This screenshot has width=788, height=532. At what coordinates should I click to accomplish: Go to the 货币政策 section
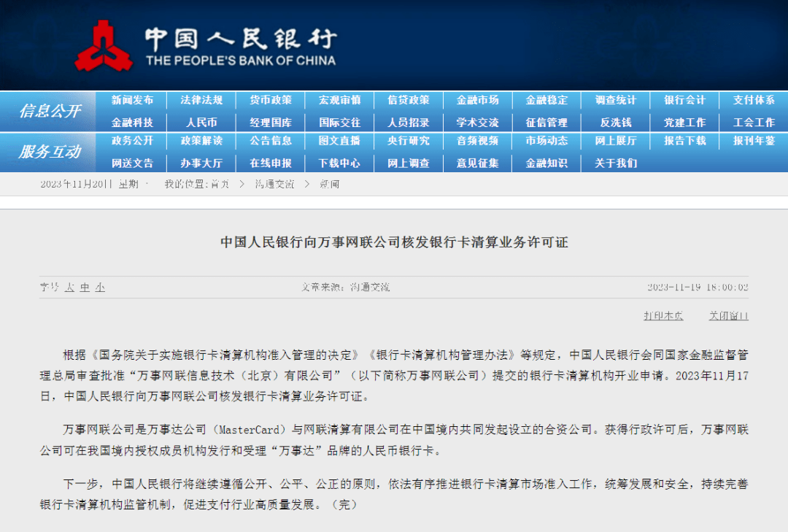point(271,100)
